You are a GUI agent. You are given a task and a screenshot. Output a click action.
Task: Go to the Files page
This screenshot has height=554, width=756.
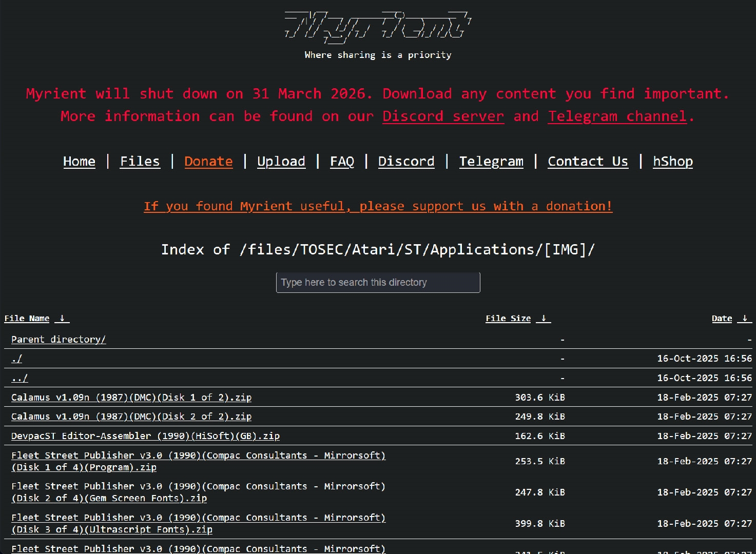point(140,162)
